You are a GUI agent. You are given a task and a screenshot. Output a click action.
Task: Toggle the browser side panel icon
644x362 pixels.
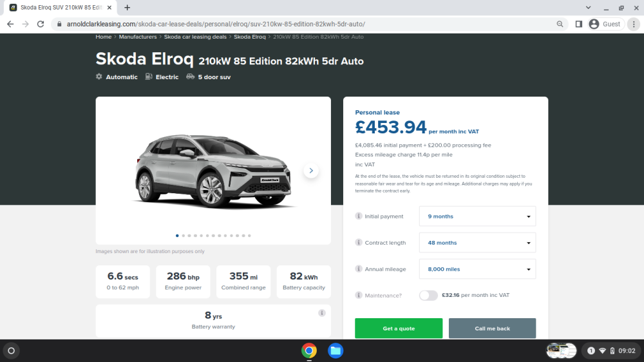coord(579,24)
